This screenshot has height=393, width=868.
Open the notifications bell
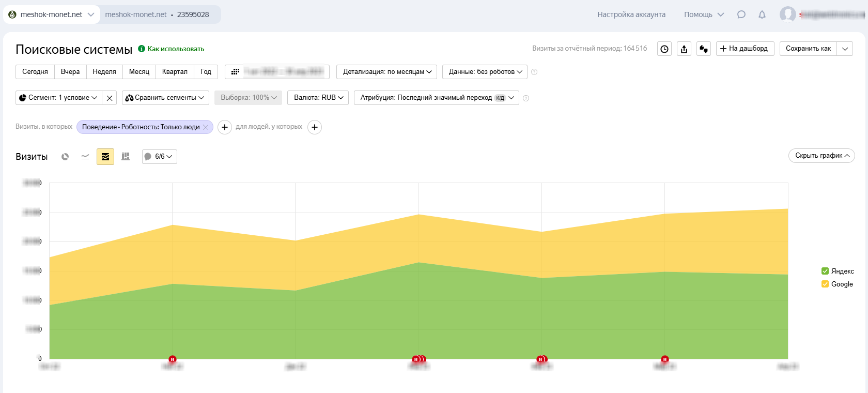click(762, 14)
